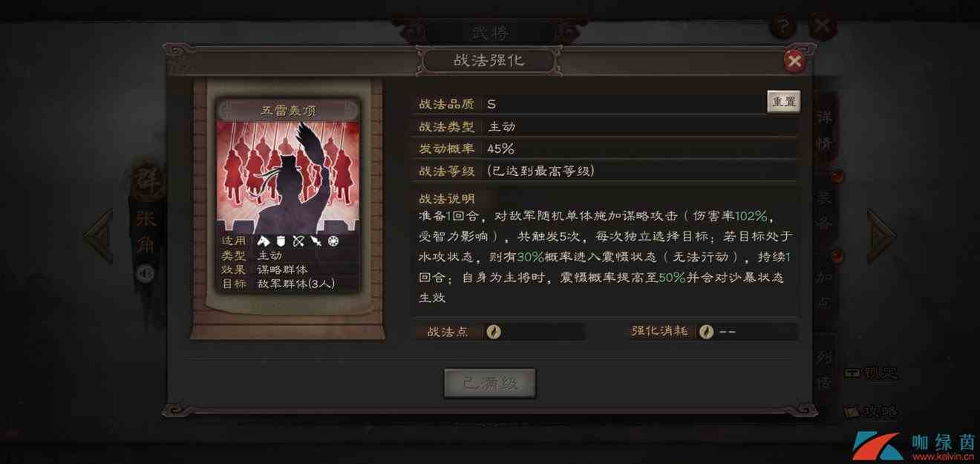Switch to the 详情 tab
The width and height of the screenshot is (980, 464).
pos(825,130)
